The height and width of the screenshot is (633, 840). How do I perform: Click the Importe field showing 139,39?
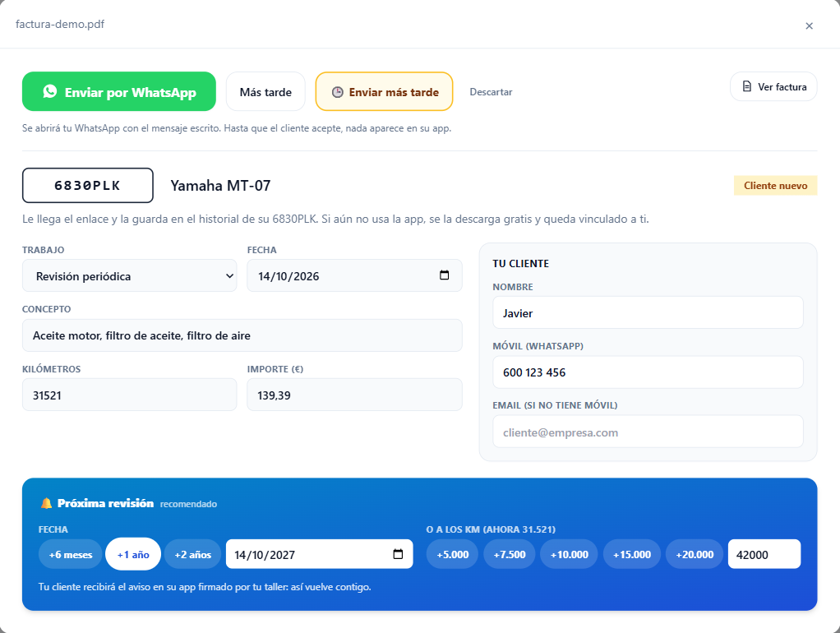(x=354, y=395)
